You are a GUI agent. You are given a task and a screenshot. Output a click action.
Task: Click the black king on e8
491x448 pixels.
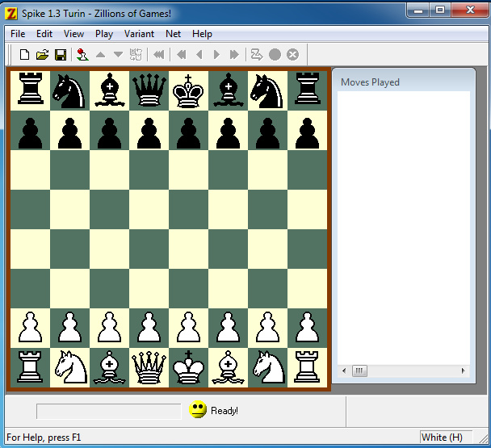[x=188, y=90]
